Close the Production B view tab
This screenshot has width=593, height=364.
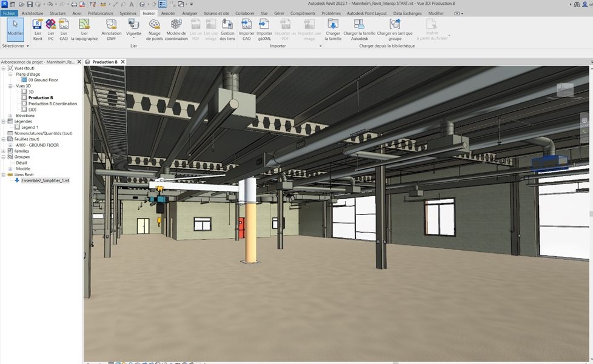[123, 62]
